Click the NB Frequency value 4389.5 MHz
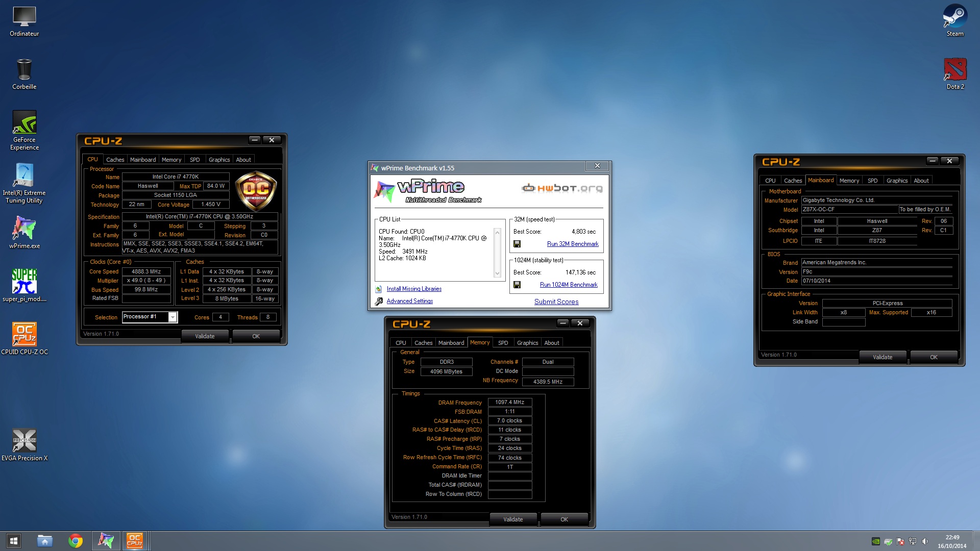The height and width of the screenshot is (551, 980). click(548, 382)
